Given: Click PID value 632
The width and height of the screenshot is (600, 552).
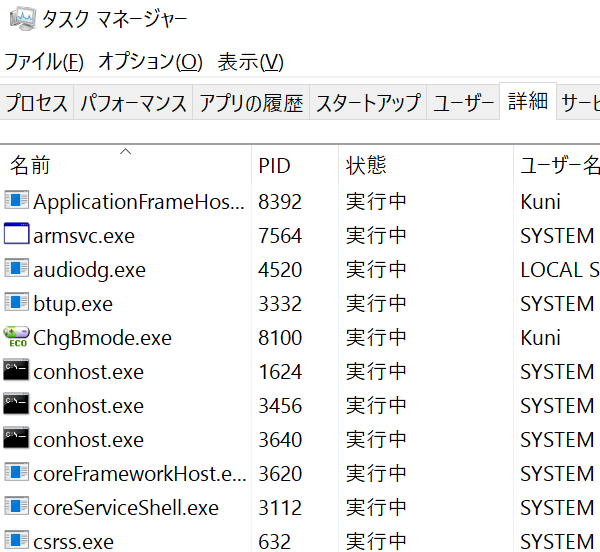Looking at the screenshot, I should pyautogui.click(x=274, y=542).
